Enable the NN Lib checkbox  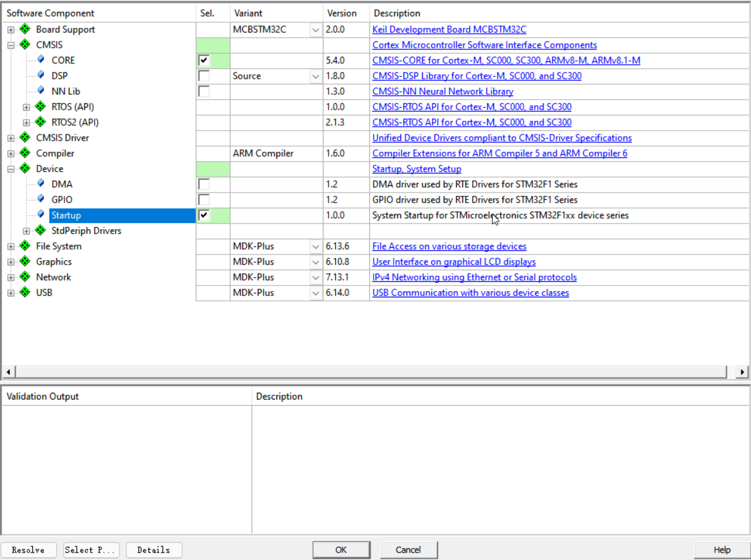pos(204,92)
